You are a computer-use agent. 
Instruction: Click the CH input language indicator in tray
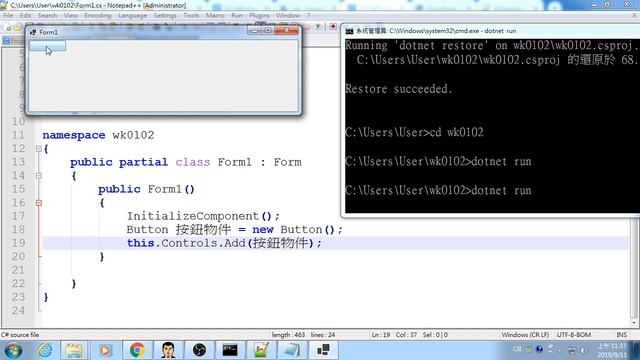(x=517, y=349)
